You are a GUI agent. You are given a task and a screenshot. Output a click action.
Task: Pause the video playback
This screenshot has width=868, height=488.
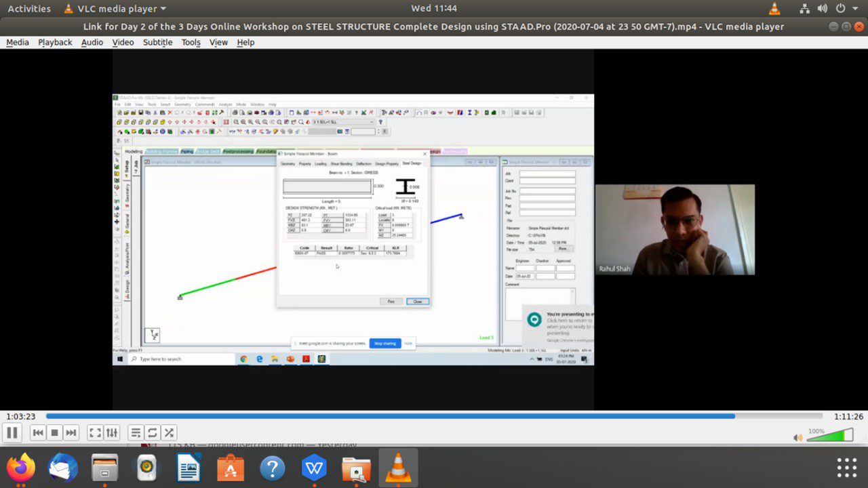click(x=12, y=432)
